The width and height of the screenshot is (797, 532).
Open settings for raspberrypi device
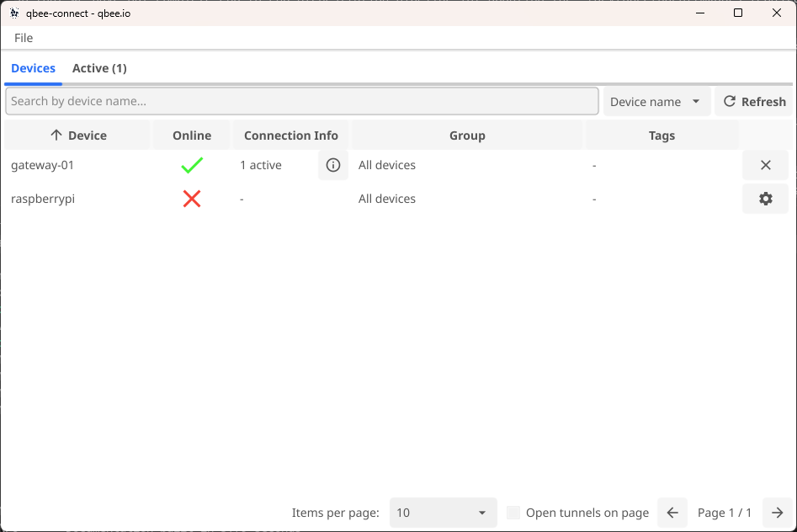point(765,199)
